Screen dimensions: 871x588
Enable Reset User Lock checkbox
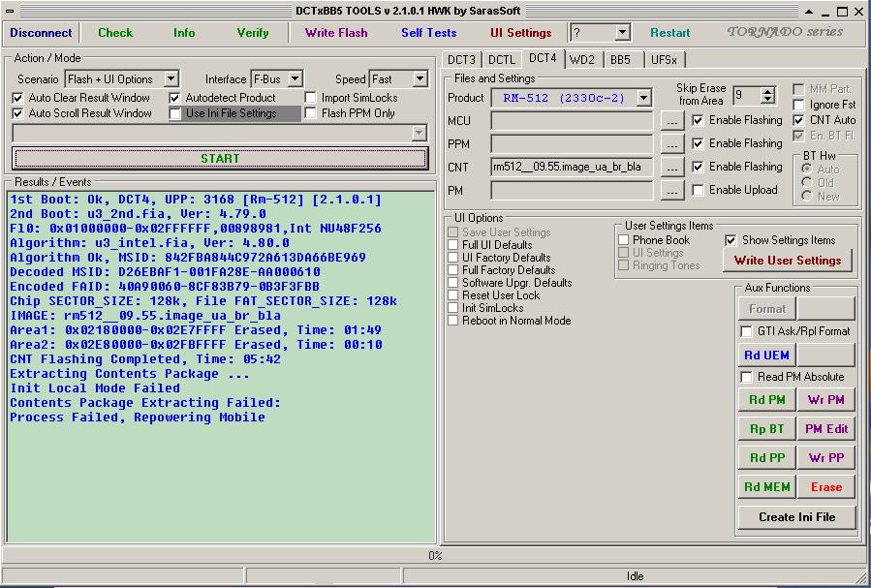click(453, 295)
